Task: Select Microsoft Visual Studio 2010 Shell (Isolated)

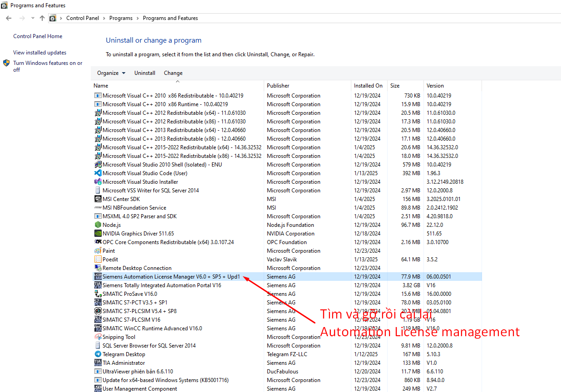Action: click(286, 164)
